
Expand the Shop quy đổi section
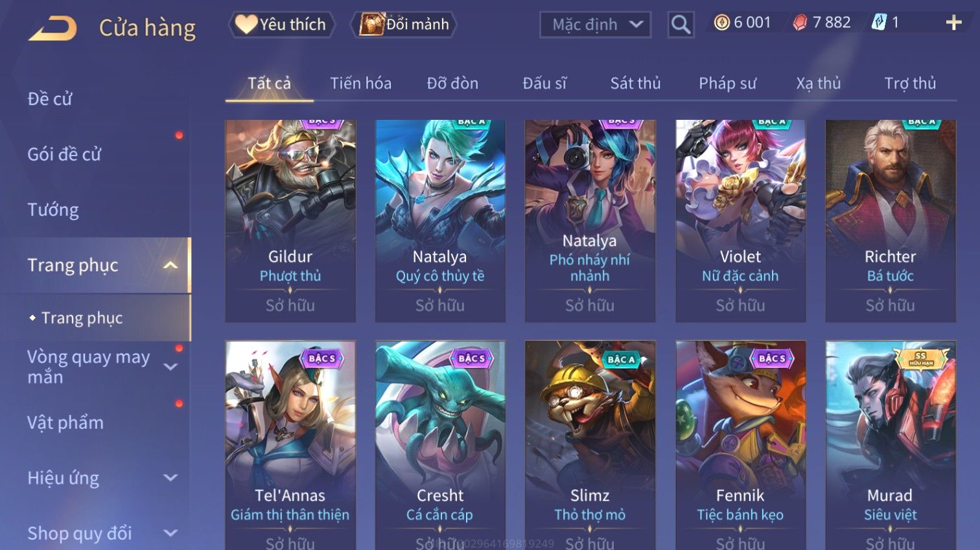pyautogui.click(x=170, y=533)
